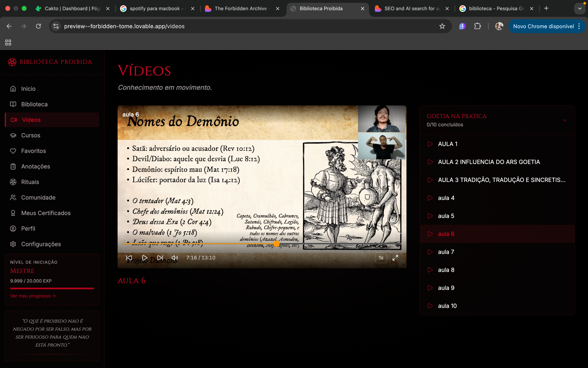Enter fullscreen video mode
This screenshot has height=368, width=588.
395,258
